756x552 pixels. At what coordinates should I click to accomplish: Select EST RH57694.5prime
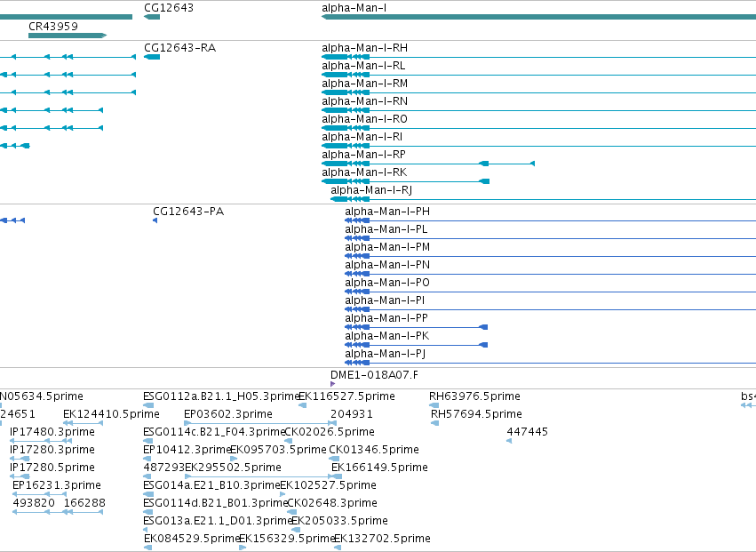(x=476, y=414)
